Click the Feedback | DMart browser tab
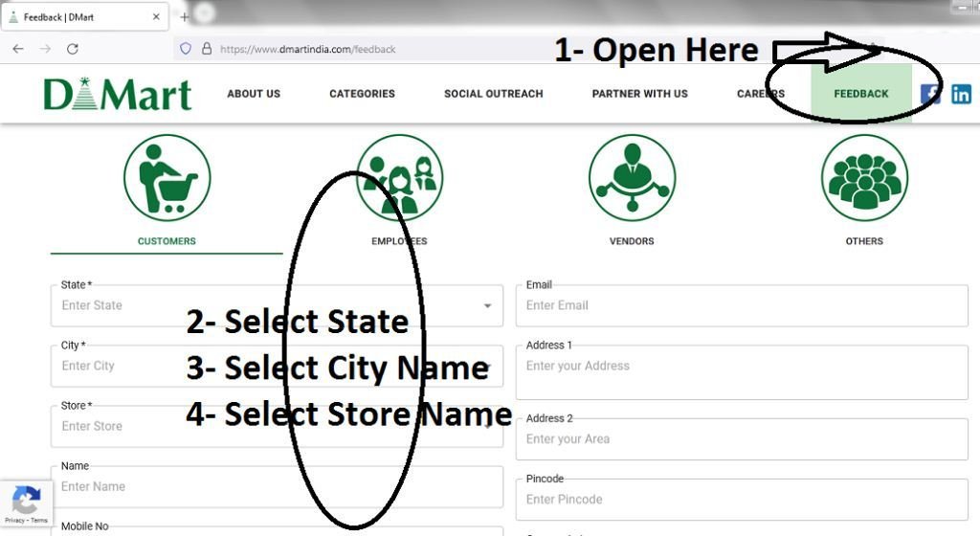Viewport: 980px width, 536px height. point(84,17)
